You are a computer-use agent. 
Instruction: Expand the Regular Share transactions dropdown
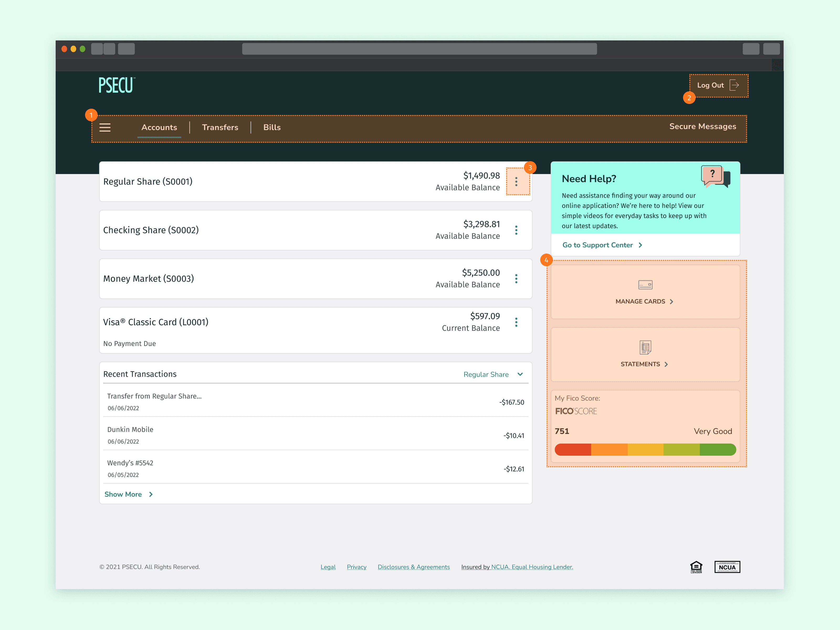click(493, 374)
